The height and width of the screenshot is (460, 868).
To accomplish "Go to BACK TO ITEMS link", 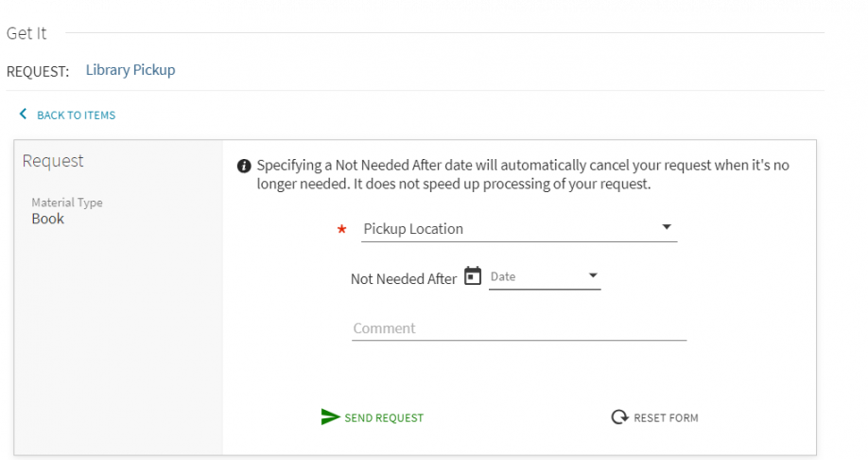I will [76, 115].
